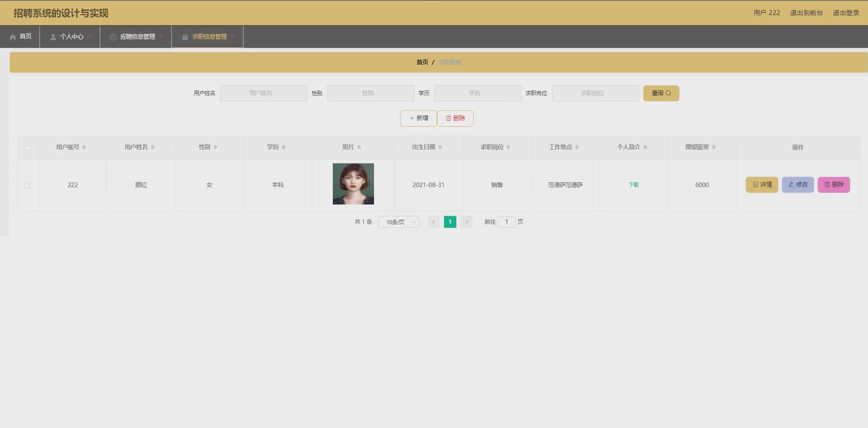Open the 10条/页 page size dropdown

[398, 222]
